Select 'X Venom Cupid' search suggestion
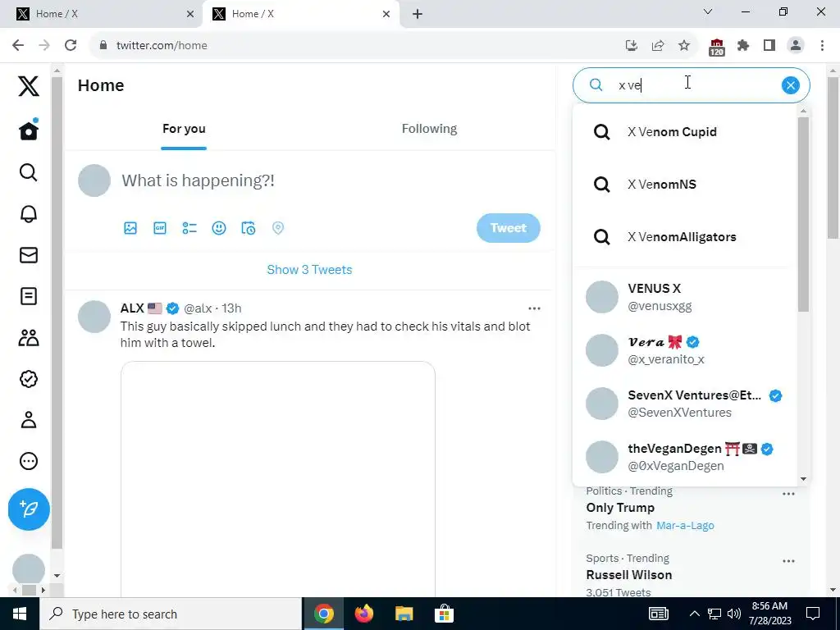This screenshot has width=840, height=630. click(685, 132)
